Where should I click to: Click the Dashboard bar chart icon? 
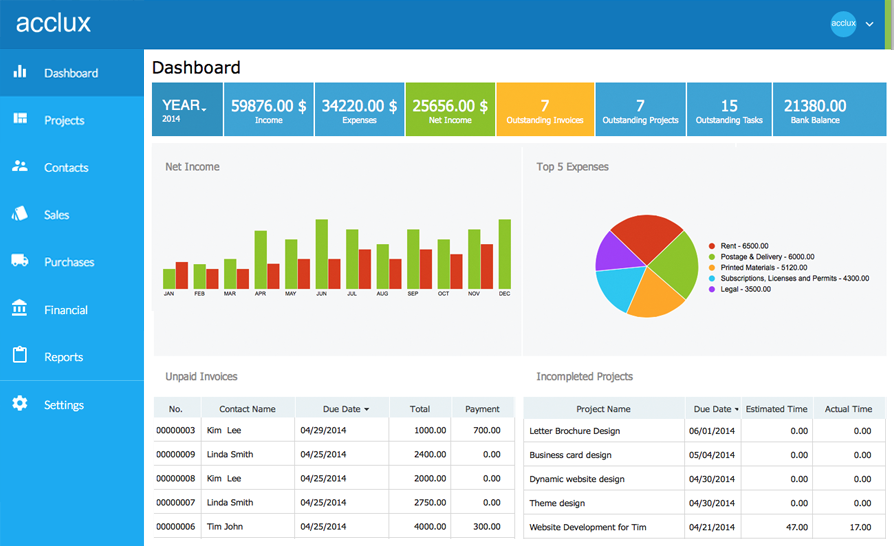coord(19,72)
